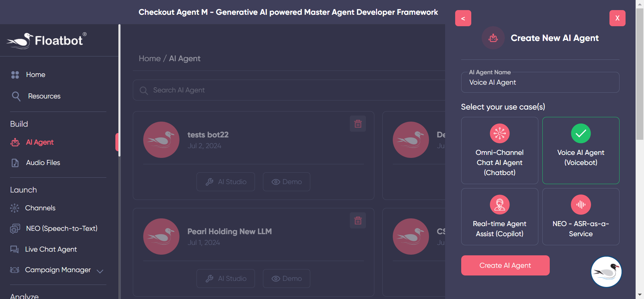644x299 pixels.
Task: Click the Pearl Holding New LLM agent name
Action: coord(229,231)
